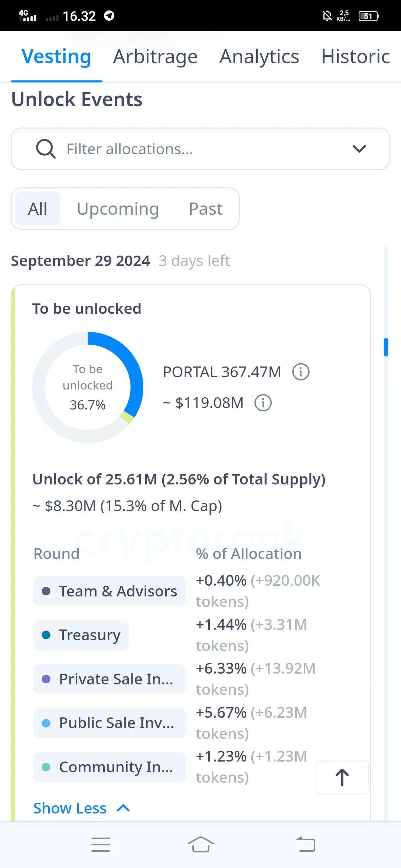
Task: Tap Android back navigation icon
Action: [306, 845]
